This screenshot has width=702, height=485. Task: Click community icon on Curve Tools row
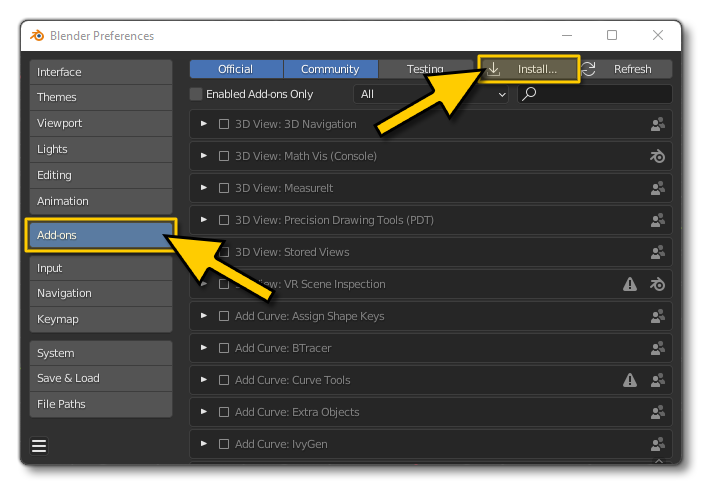click(657, 380)
